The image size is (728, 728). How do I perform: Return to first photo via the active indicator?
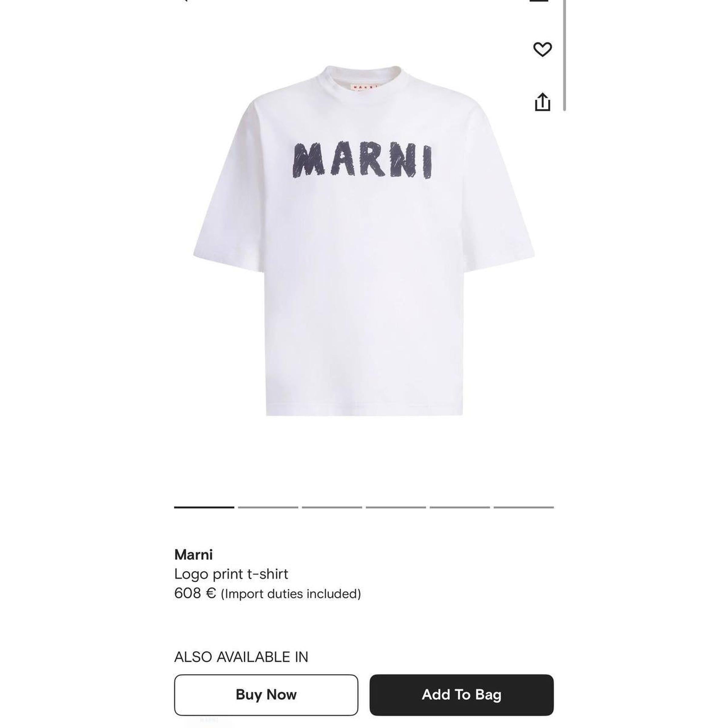204,507
